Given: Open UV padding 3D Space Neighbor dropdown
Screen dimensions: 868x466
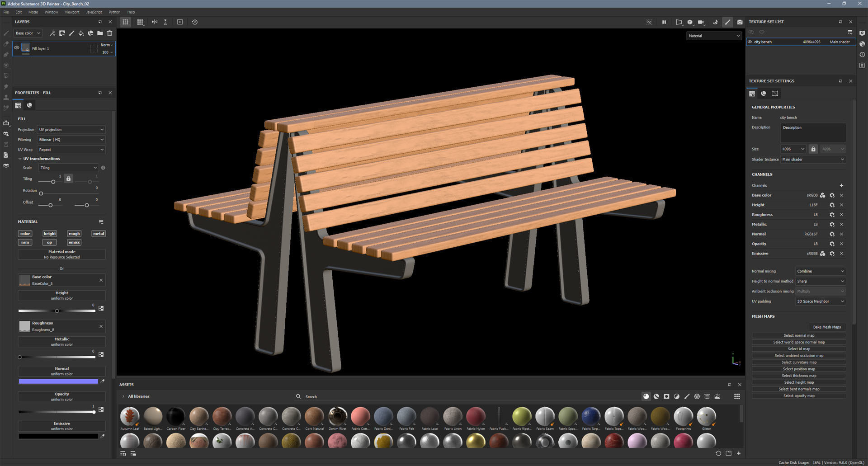Looking at the screenshot, I should (x=820, y=301).
